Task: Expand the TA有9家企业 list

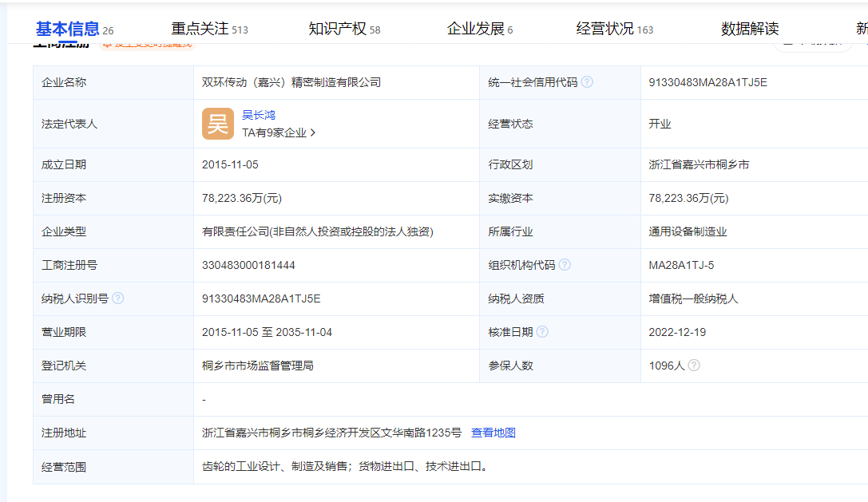Action: tap(279, 132)
